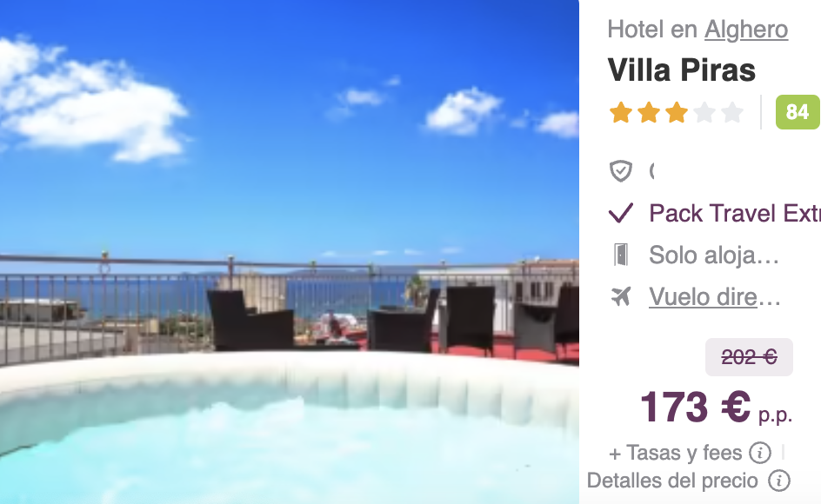The height and width of the screenshot is (504, 821).
Task: Click the shield protection icon
Action: (621, 170)
